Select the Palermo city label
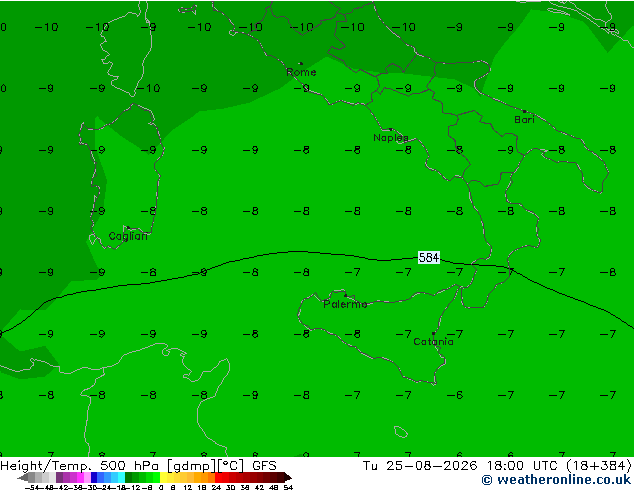634x490 pixels. pos(345,304)
